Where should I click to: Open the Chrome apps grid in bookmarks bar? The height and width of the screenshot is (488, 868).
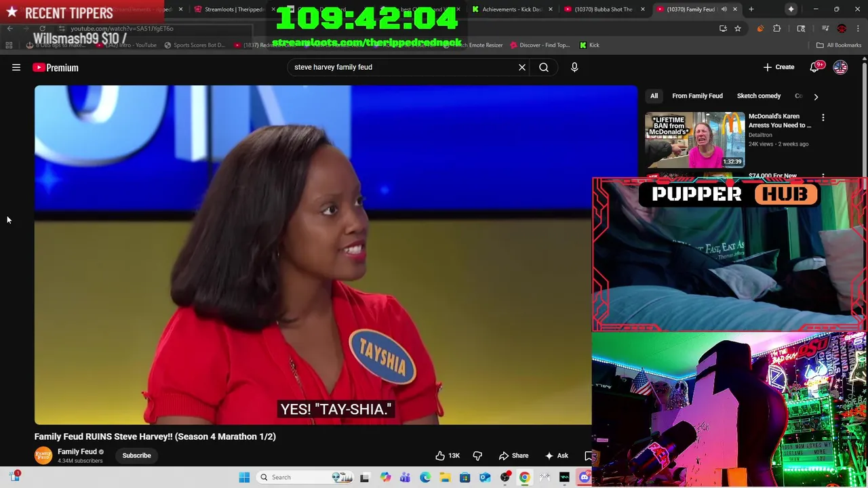click(9, 45)
